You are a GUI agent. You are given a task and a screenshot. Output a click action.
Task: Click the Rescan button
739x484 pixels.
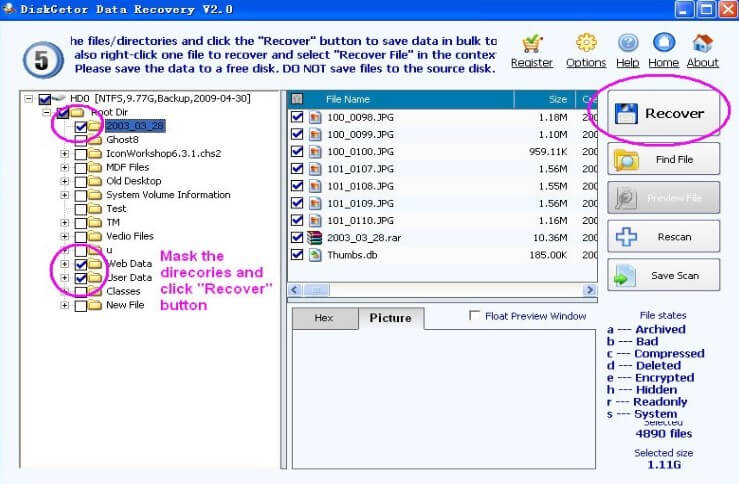pos(664,237)
